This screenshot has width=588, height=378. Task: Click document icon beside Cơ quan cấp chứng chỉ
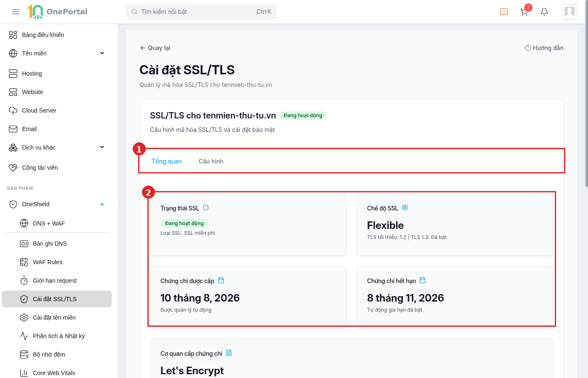click(x=229, y=353)
